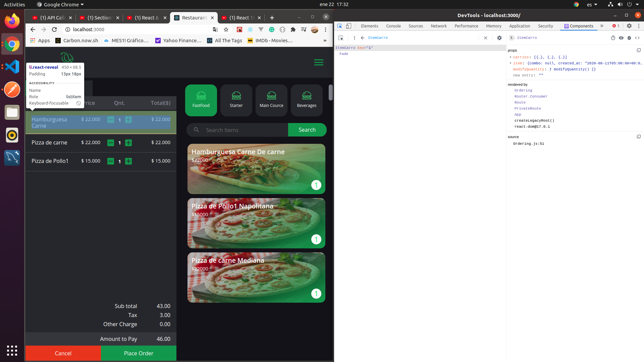
Task: Click the green Search button
Action: pyautogui.click(x=307, y=130)
